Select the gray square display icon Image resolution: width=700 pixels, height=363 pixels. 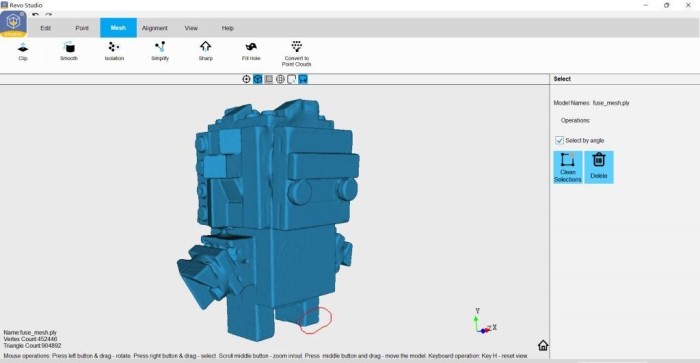point(269,79)
